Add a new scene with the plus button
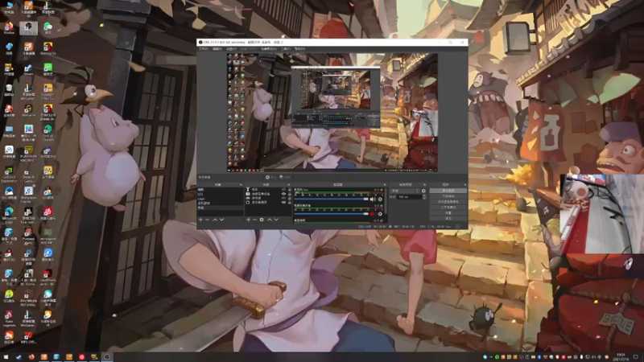This screenshot has height=362, width=644. (200, 220)
